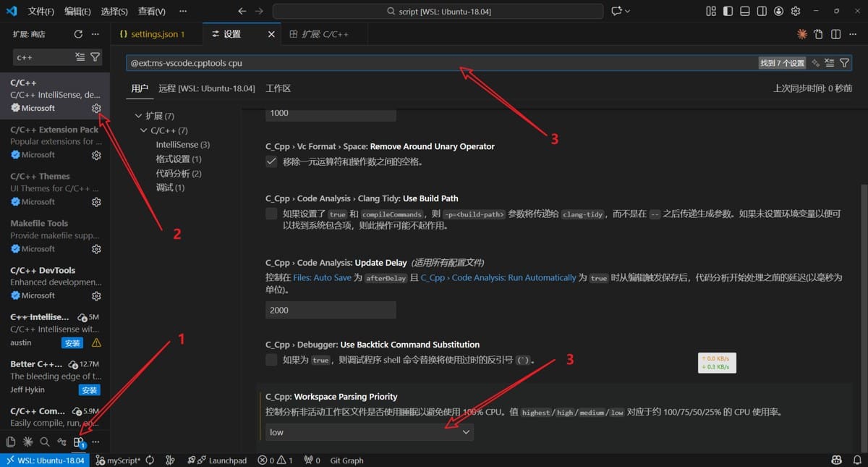
Task: Open manage gear for C/C++ extension
Action: click(96, 108)
